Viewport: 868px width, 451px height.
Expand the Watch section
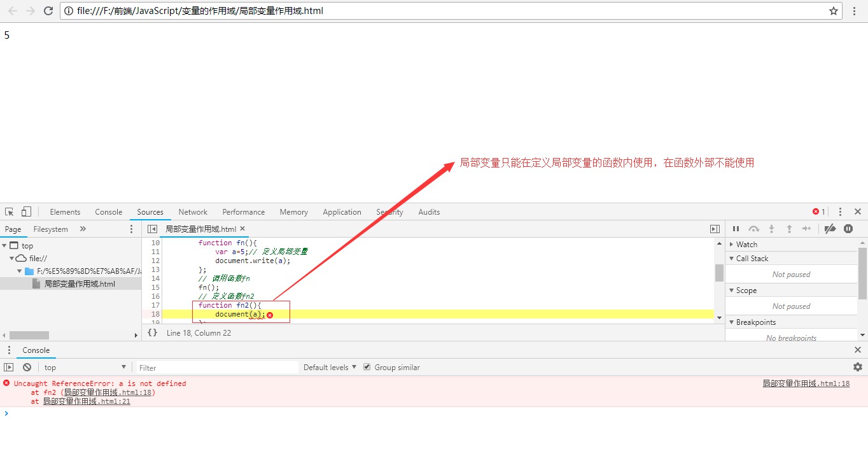(x=746, y=245)
